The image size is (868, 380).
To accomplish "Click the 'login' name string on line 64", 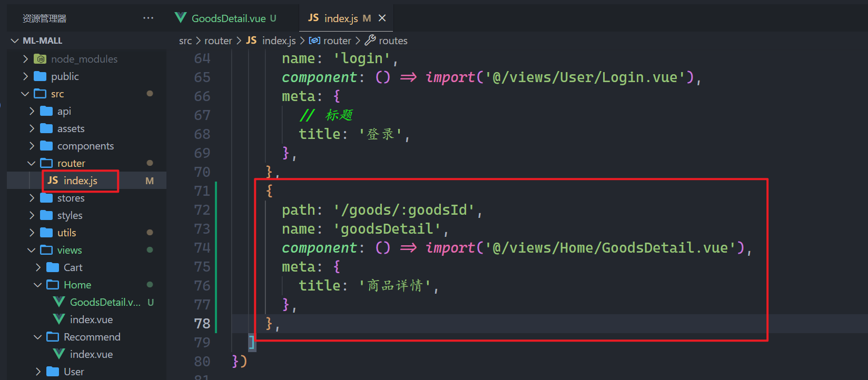I will coord(362,58).
